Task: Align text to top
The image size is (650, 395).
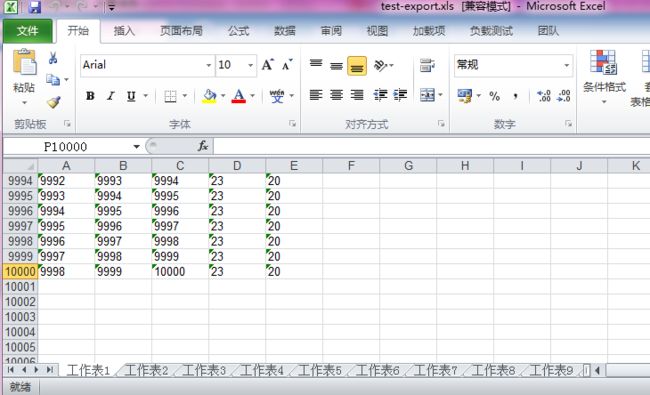Action: (x=316, y=65)
